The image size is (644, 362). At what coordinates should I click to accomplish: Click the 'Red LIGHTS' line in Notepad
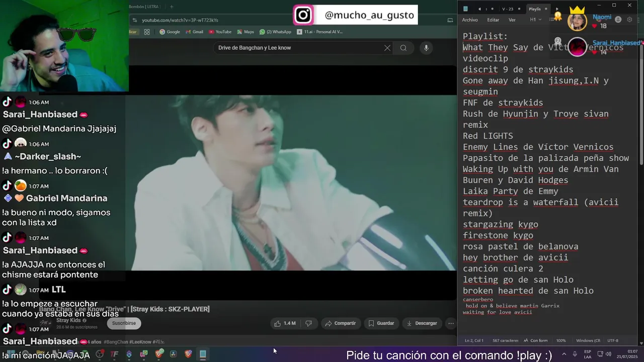(x=488, y=136)
